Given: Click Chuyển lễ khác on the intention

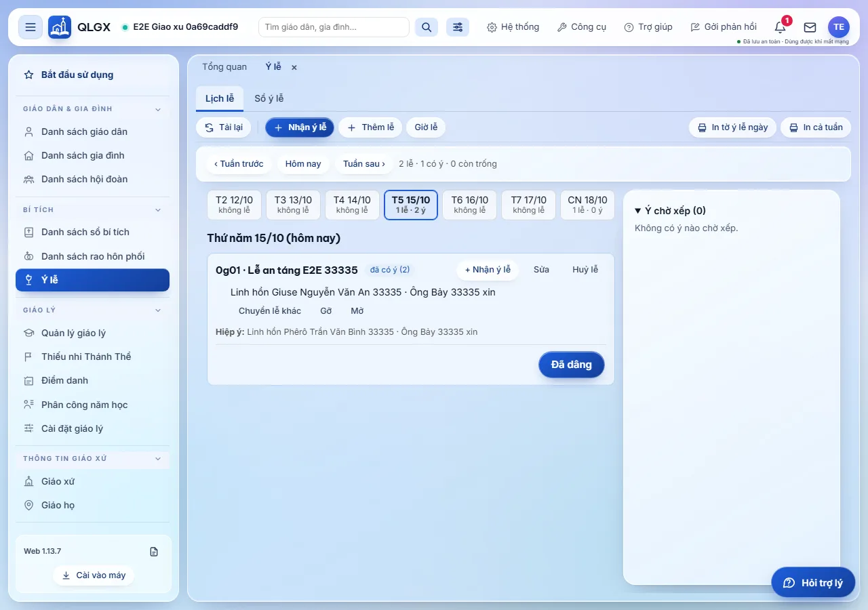Looking at the screenshot, I should coord(270,311).
